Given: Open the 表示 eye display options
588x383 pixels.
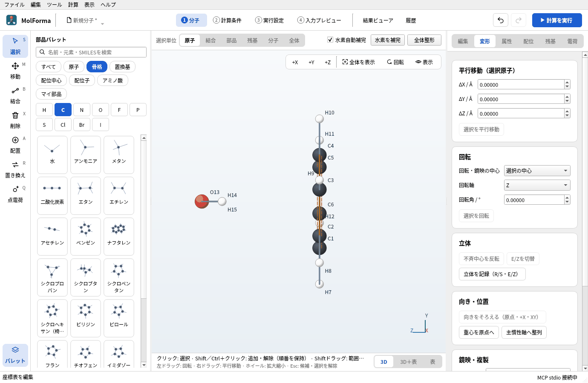Looking at the screenshot, I should (x=424, y=62).
